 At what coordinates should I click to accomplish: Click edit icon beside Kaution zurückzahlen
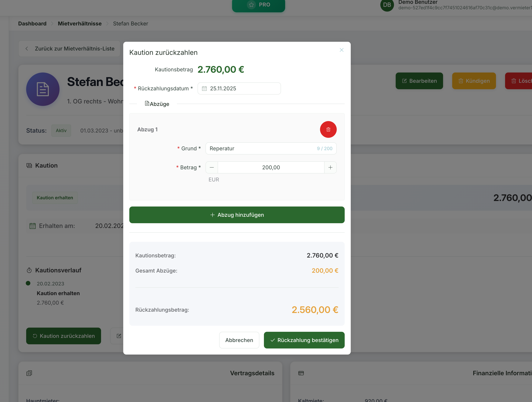point(119,336)
